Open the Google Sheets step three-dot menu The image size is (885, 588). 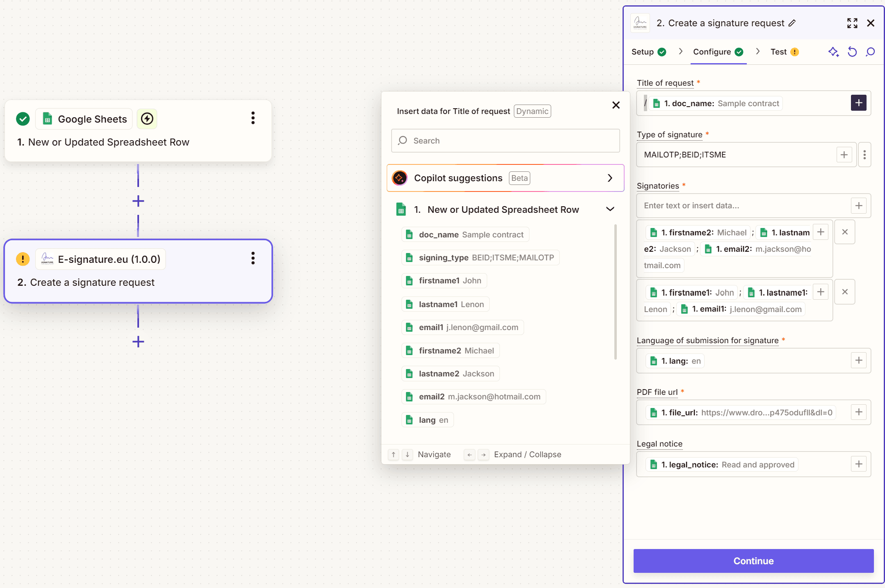click(x=253, y=118)
